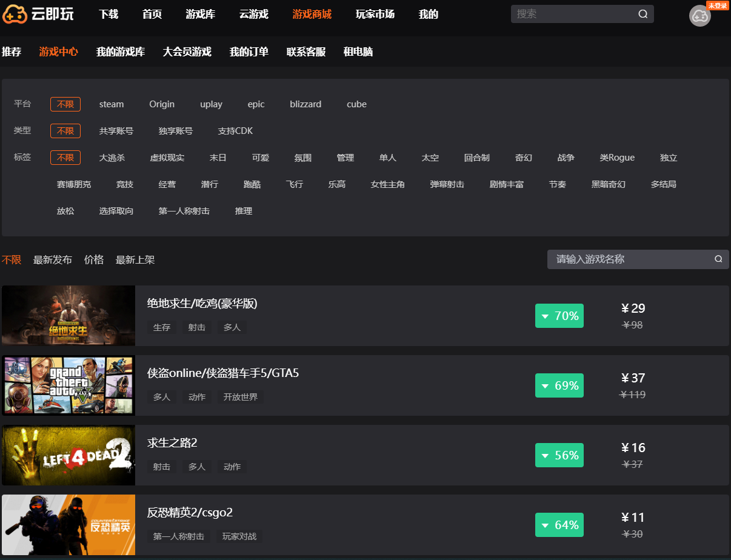Switch to the 我的订单 sub-tab

(x=249, y=52)
